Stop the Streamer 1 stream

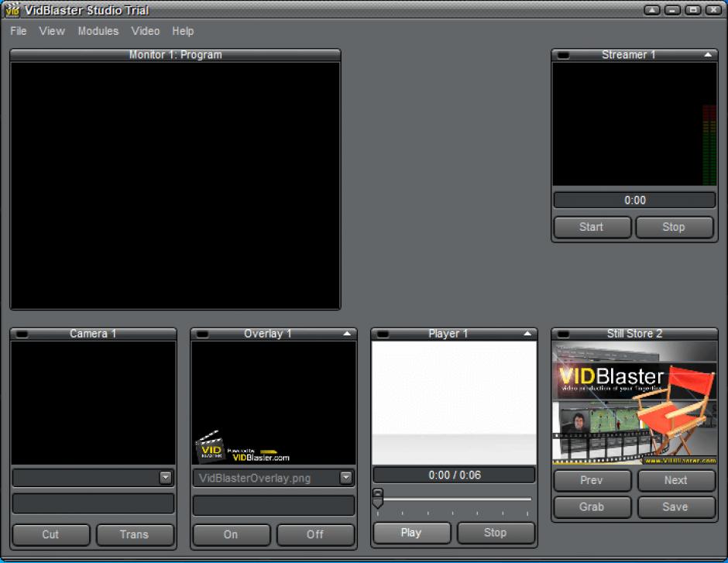click(674, 227)
